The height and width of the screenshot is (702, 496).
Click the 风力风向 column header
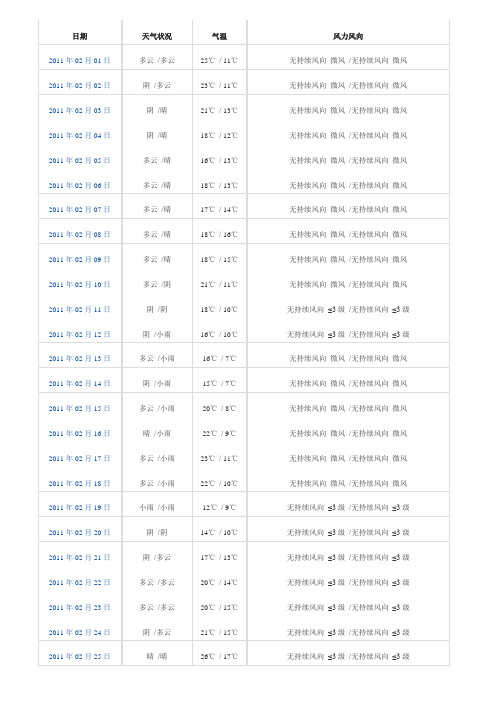tap(348, 36)
